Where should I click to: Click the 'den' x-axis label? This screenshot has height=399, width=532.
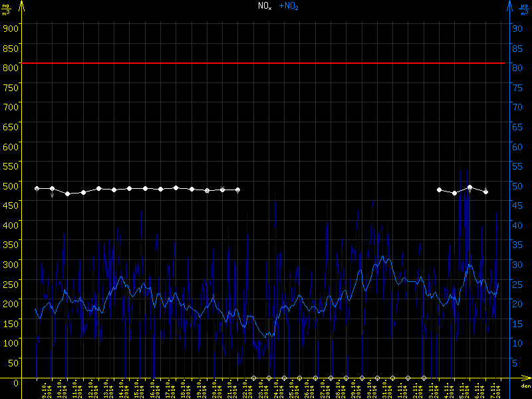[525, 386]
